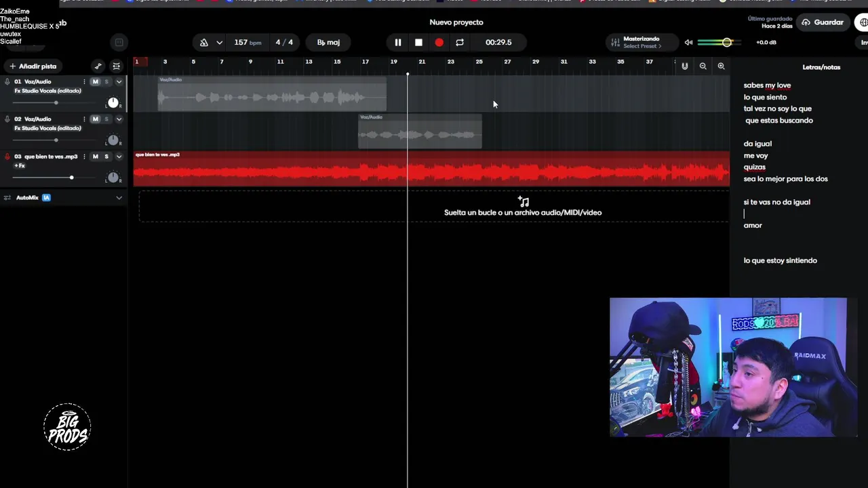Unmute track 01 Voz/Audio
This screenshot has width=868, height=488.
point(95,82)
